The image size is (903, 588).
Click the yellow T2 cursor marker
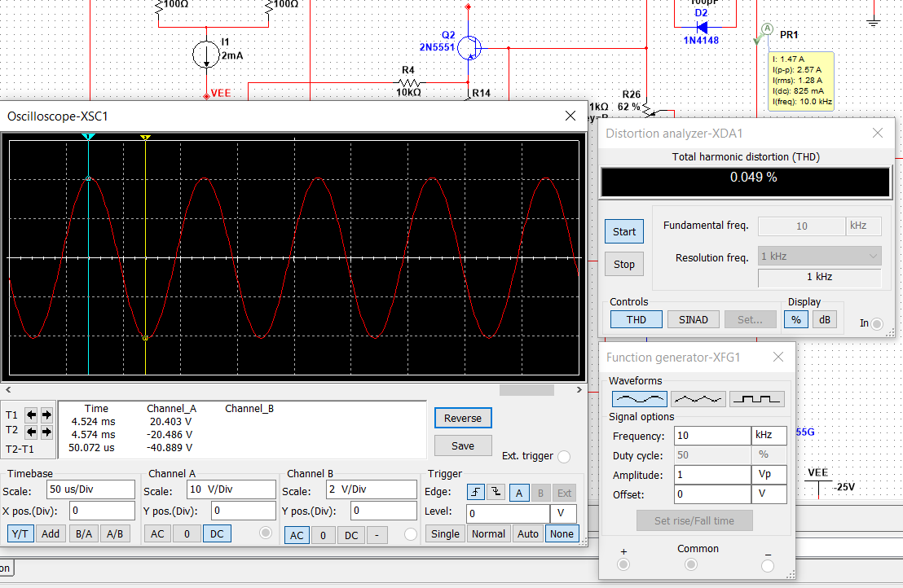145,138
